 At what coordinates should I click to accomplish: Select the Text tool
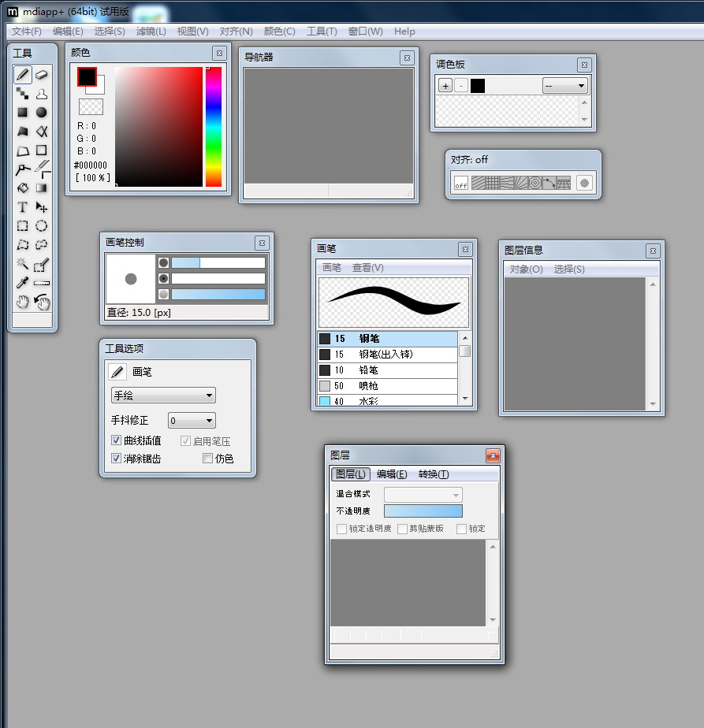(x=23, y=207)
